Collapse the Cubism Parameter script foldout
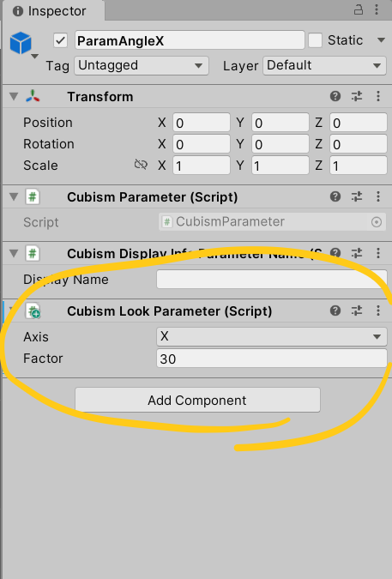 click(x=14, y=196)
